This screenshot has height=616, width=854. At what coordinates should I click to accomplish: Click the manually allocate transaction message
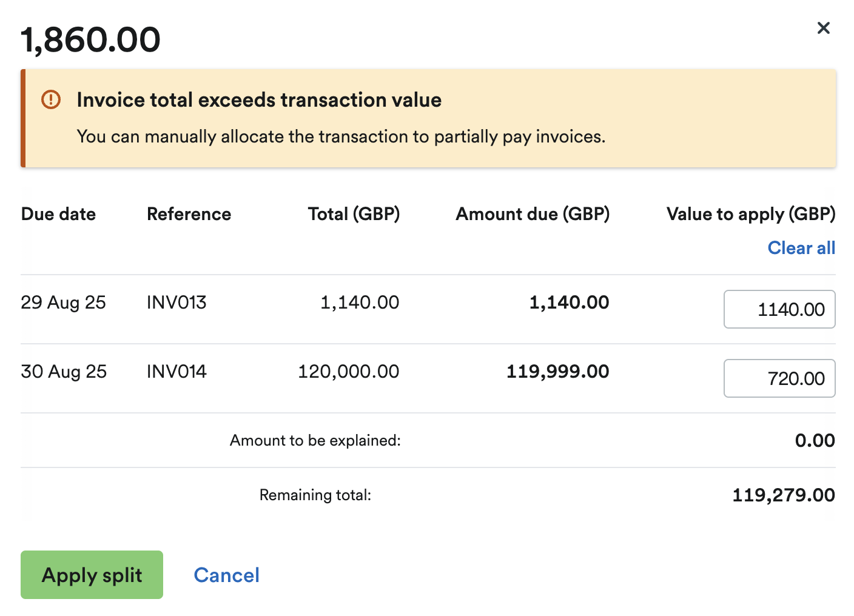tap(341, 136)
